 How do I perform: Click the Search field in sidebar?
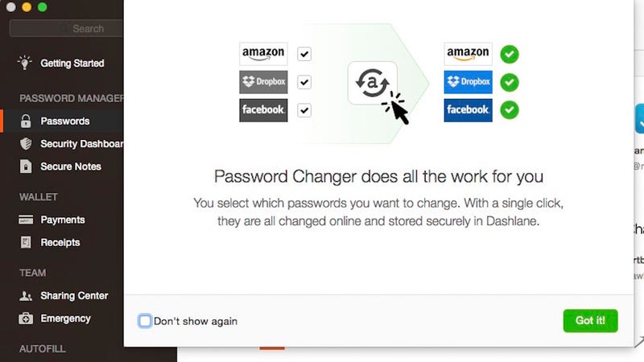click(67, 28)
